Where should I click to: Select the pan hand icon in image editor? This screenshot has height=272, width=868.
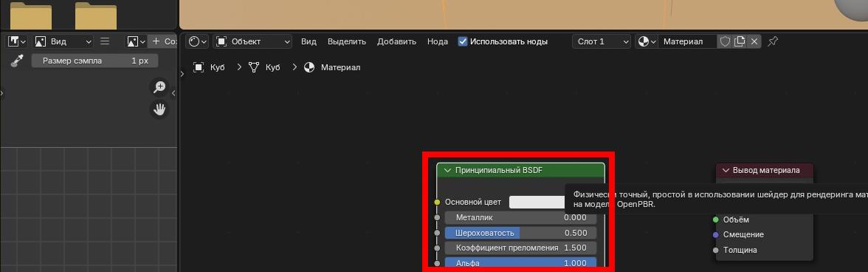159,109
